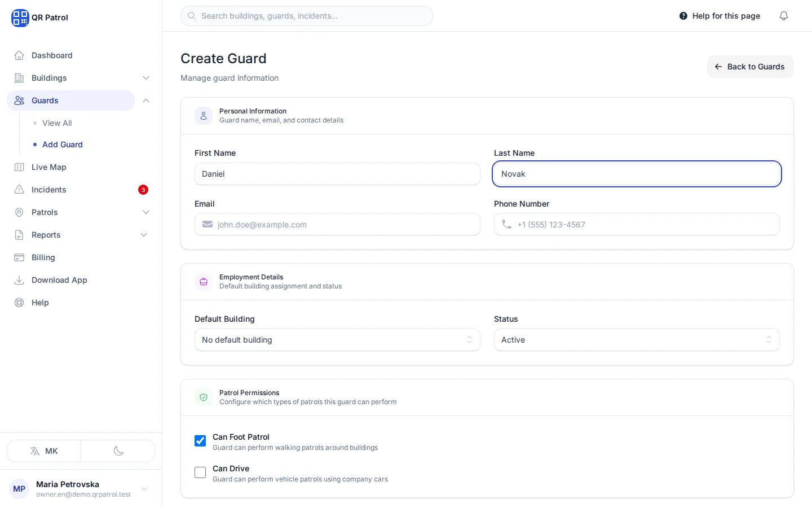The height and width of the screenshot is (508, 812).
Task: Click the Dashboard home icon
Action: [19, 55]
